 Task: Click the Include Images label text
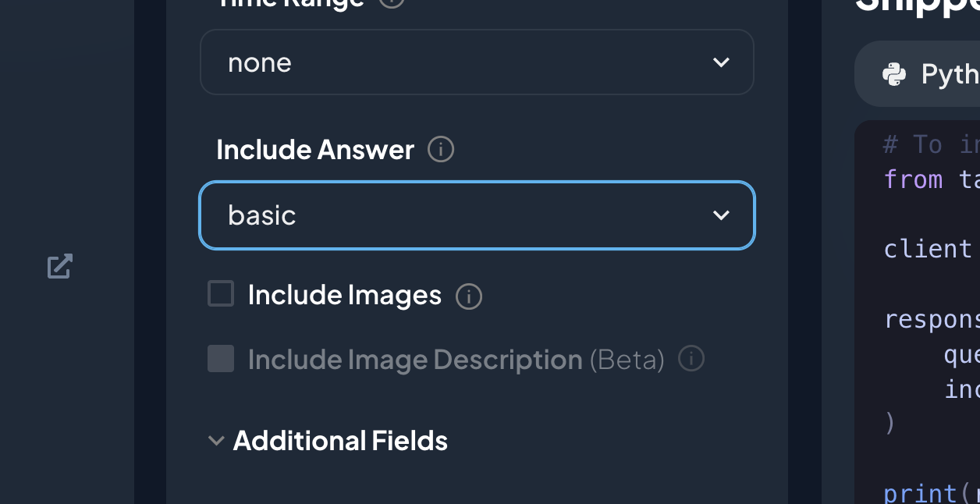point(344,295)
